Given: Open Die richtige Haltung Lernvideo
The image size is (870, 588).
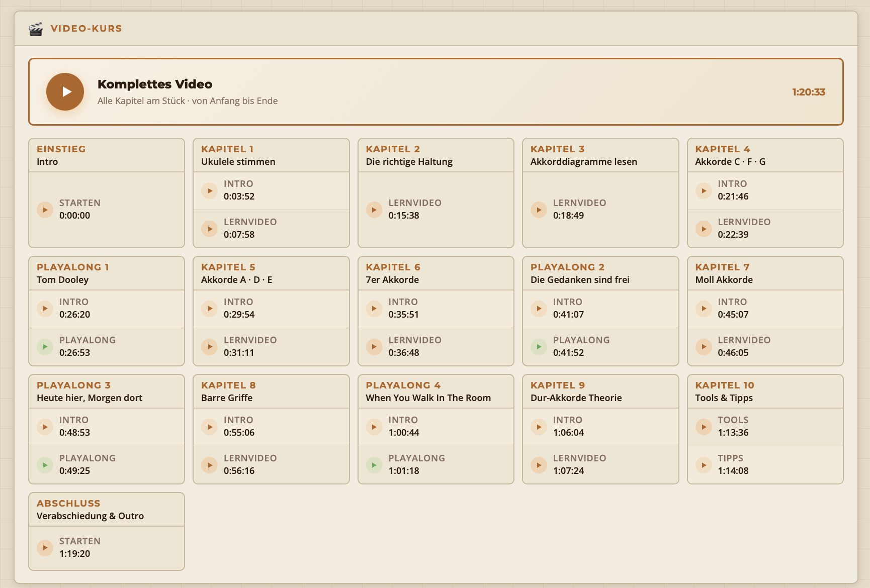Looking at the screenshot, I should [x=374, y=210].
